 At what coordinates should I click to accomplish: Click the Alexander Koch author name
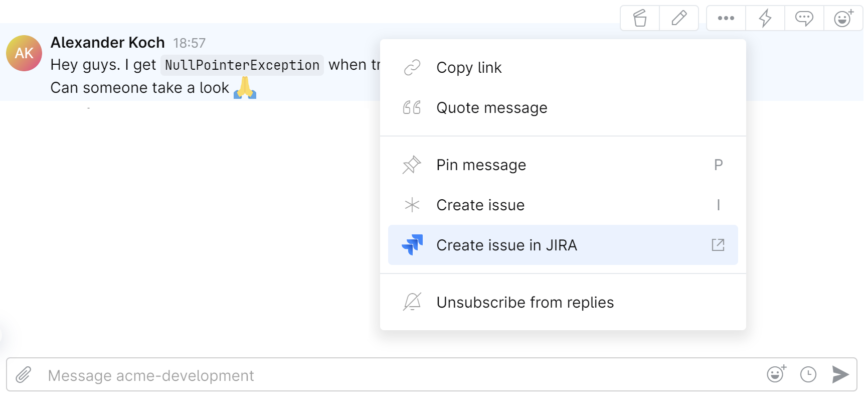click(x=108, y=43)
